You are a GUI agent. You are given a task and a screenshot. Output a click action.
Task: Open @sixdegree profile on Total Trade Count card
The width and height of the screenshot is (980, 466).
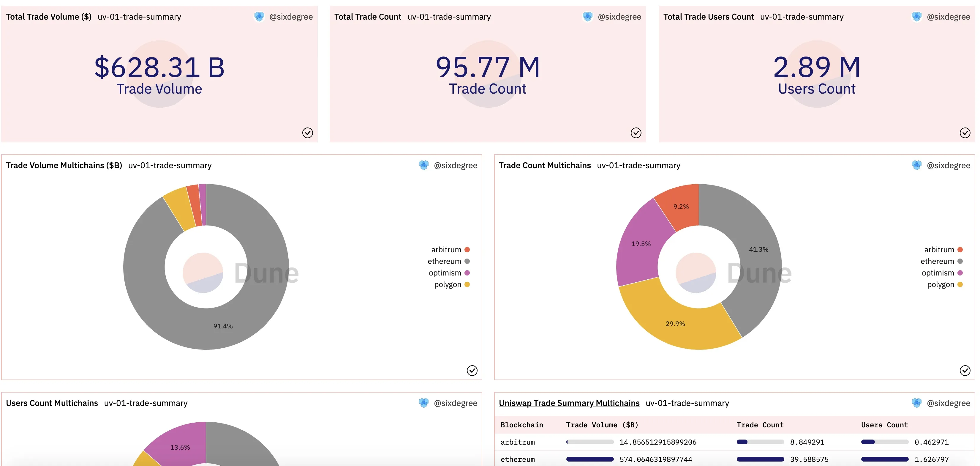point(619,17)
